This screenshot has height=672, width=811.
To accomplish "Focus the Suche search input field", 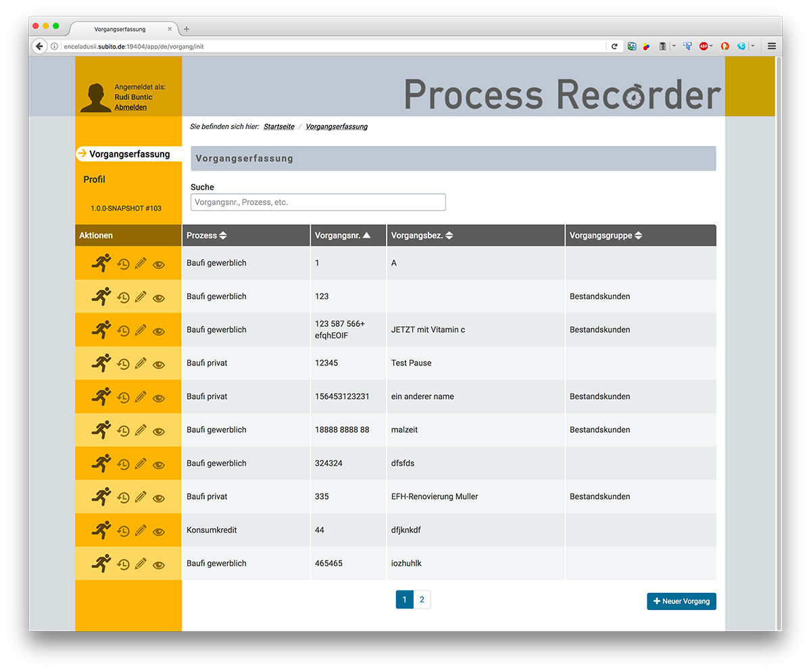I will [318, 202].
